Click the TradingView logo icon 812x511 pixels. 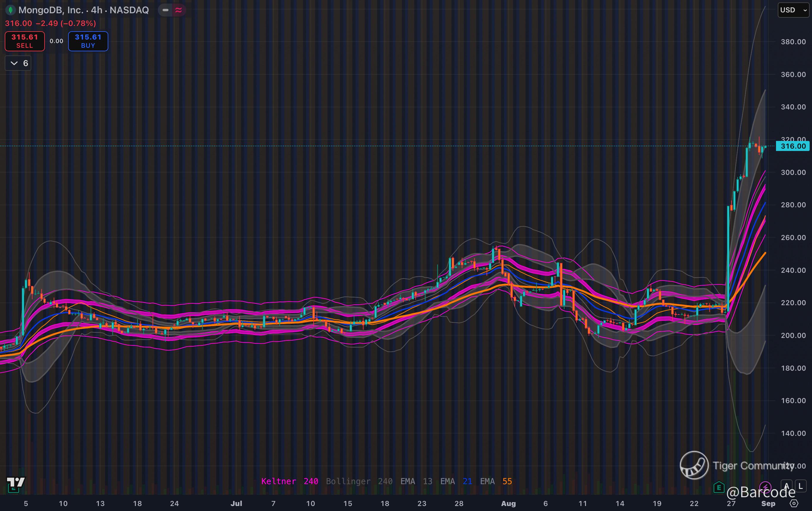(16, 482)
